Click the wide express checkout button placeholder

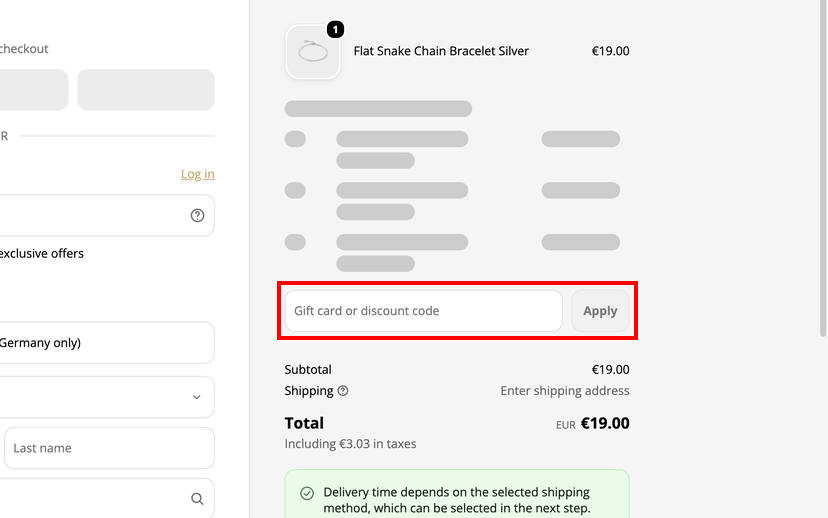pyautogui.click(x=146, y=90)
